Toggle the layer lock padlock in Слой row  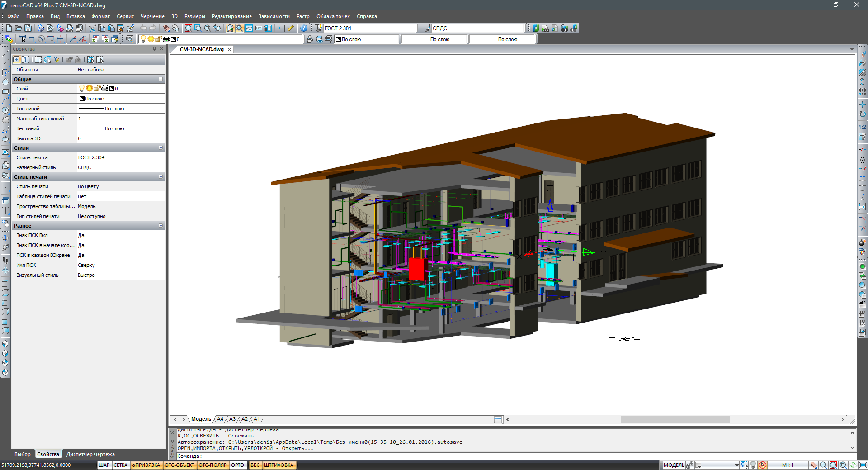(98, 89)
